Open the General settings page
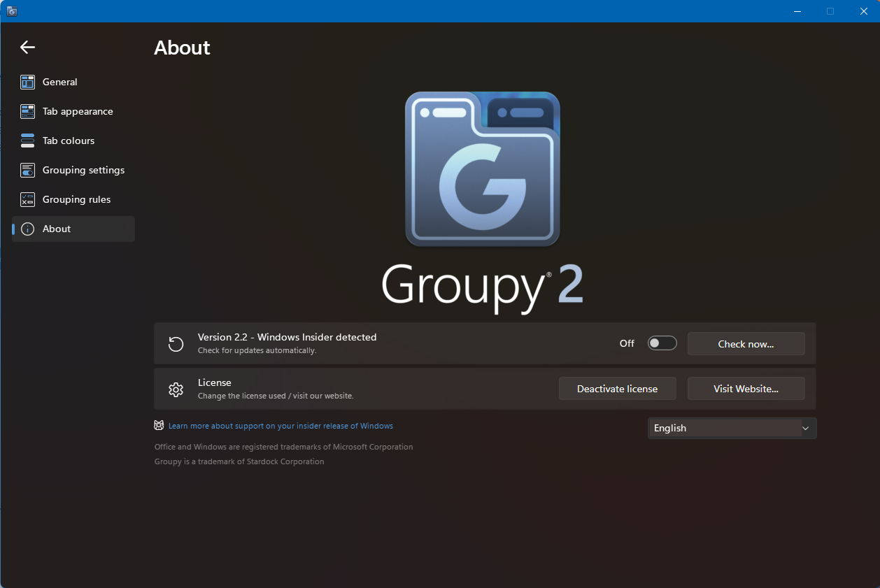Screen dimensions: 880x588 click(73, 82)
